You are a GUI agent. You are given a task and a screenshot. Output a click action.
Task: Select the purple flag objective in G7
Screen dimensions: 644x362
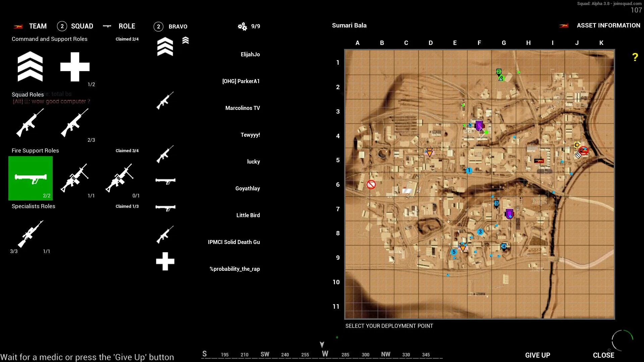pos(509,214)
